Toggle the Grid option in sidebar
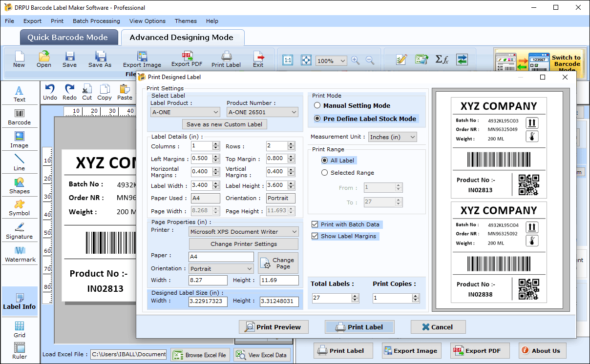 [x=20, y=330]
